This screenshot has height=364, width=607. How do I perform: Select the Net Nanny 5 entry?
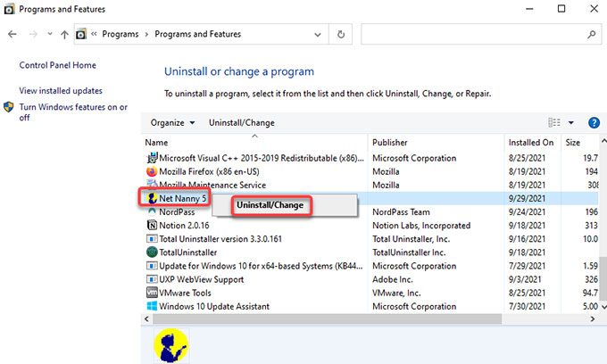[x=182, y=198]
